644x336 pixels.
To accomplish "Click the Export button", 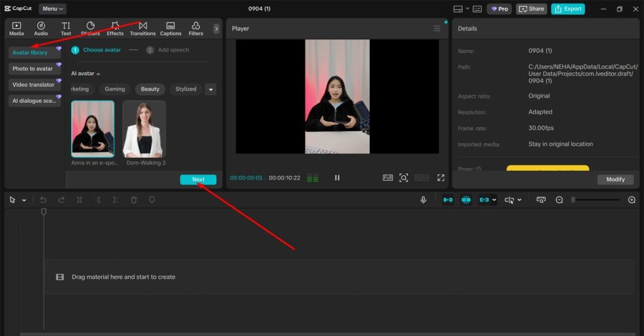I will click(568, 9).
